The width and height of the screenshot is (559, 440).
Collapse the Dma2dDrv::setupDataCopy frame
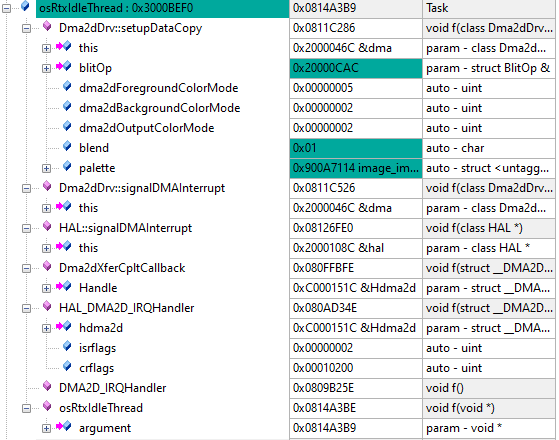click(x=26, y=28)
